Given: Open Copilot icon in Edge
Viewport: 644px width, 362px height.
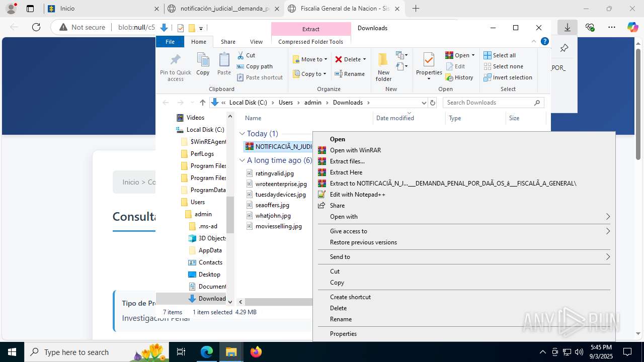Looking at the screenshot, I should (632, 27).
